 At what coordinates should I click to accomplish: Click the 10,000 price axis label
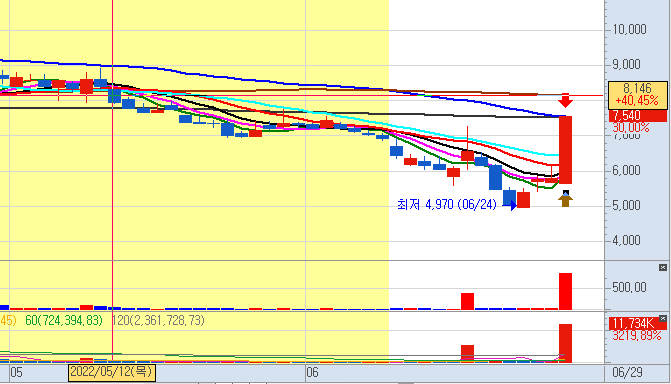(x=629, y=30)
